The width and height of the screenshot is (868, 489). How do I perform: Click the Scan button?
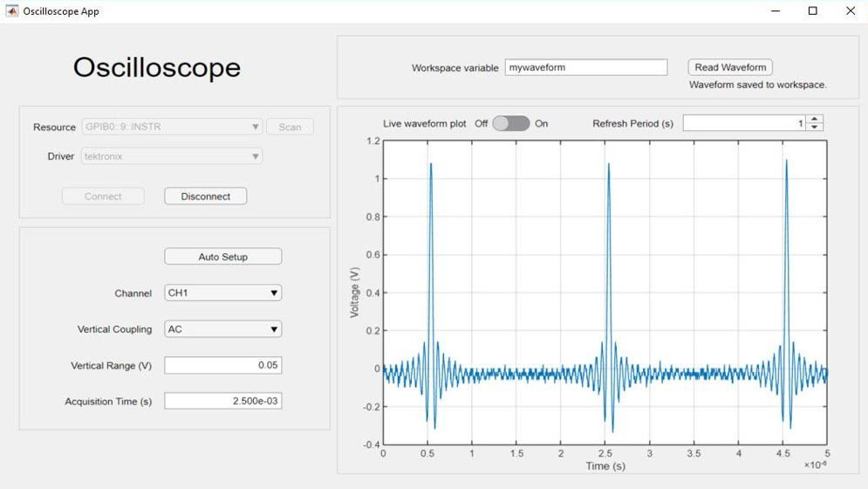pyautogui.click(x=290, y=127)
